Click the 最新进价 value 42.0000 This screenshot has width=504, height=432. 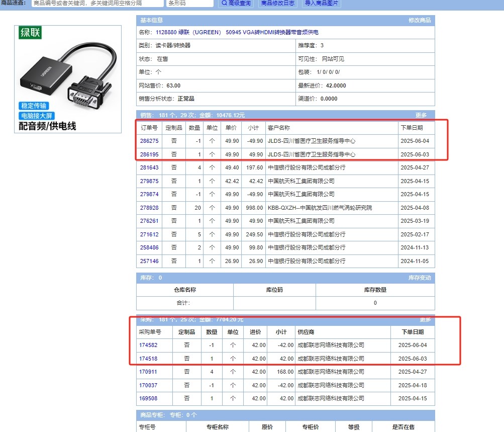click(x=336, y=85)
